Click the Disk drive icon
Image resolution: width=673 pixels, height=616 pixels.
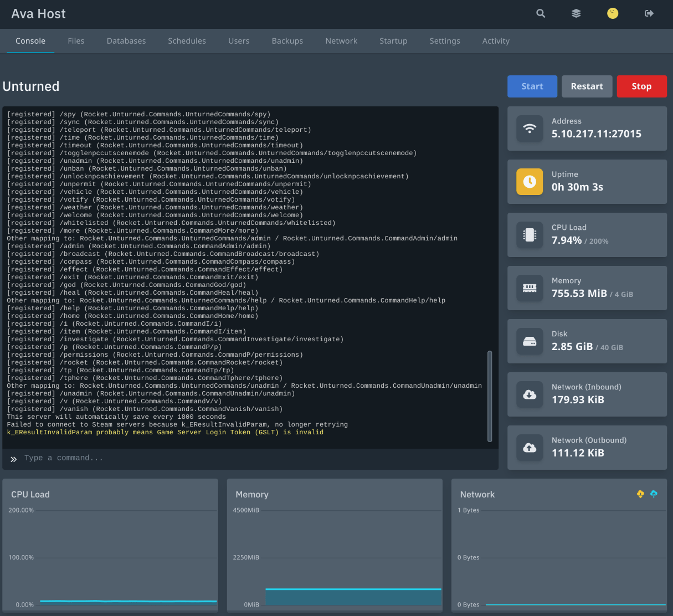530,341
